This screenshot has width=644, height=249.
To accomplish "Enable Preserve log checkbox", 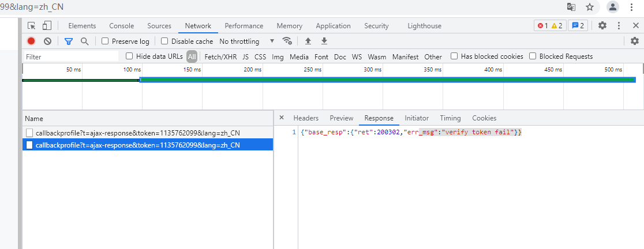I will [105, 41].
